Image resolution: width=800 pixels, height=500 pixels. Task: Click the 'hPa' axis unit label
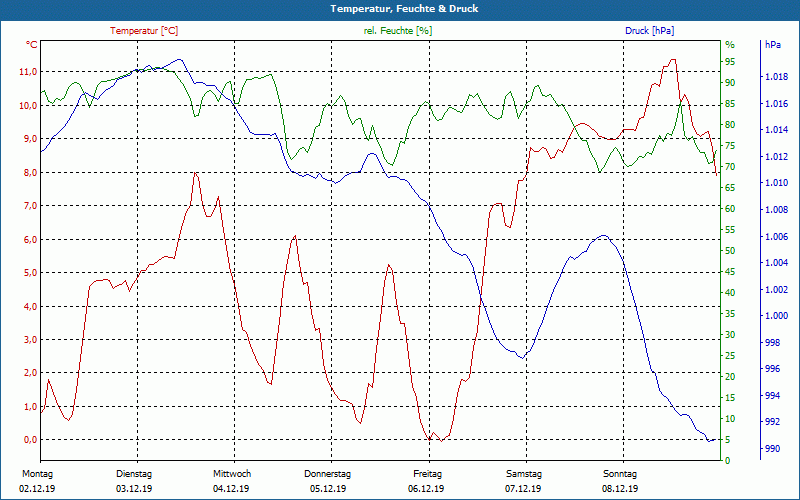(773, 45)
